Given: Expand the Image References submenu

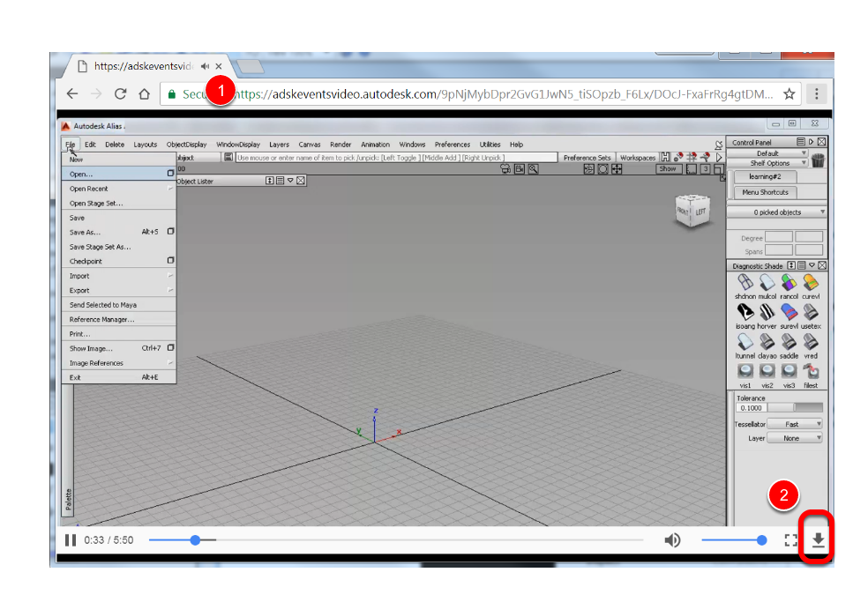Looking at the screenshot, I should (119, 363).
